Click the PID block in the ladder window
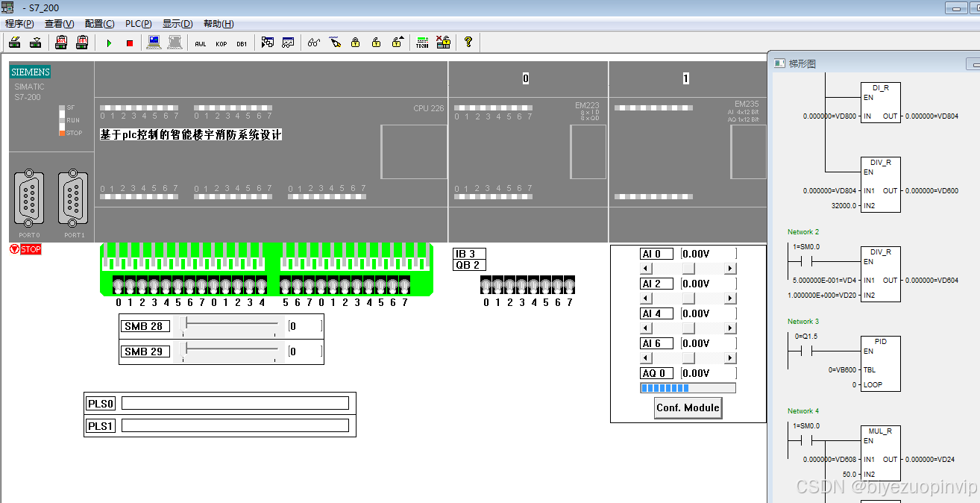Image resolution: width=980 pixels, height=503 pixels. point(881,363)
